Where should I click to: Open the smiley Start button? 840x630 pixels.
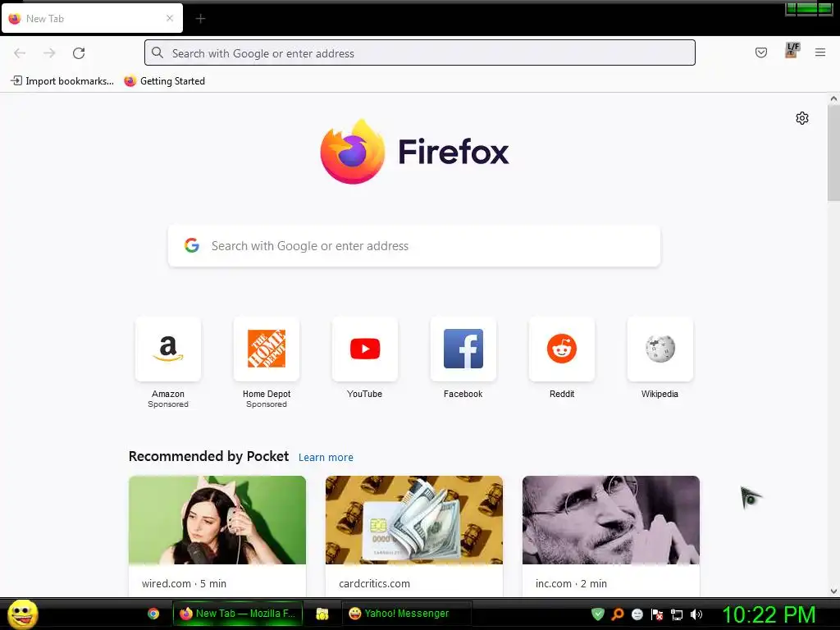pyautogui.click(x=22, y=614)
